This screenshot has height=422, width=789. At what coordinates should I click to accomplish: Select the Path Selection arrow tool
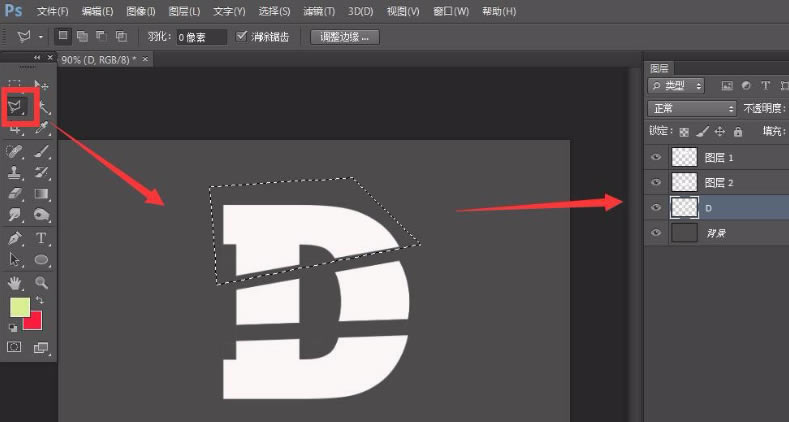coord(15,260)
